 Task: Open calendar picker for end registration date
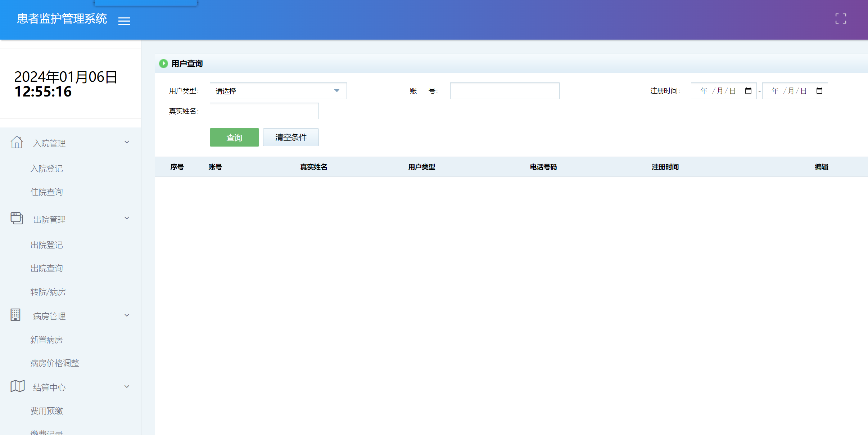click(819, 91)
